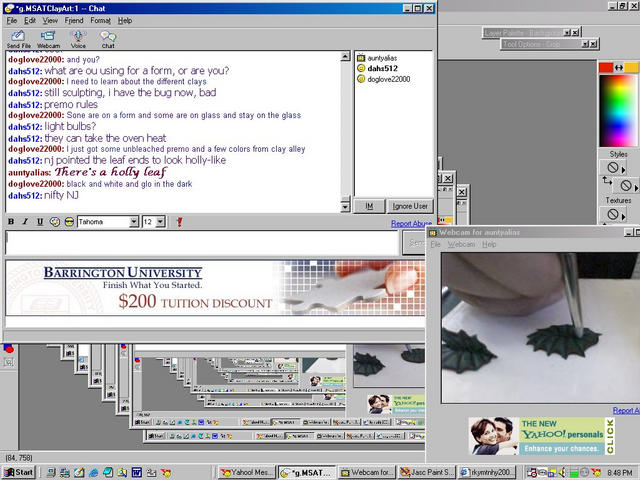Open the Help menu in webcam window
The height and width of the screenshot is (480, 640).
(489, 244)
